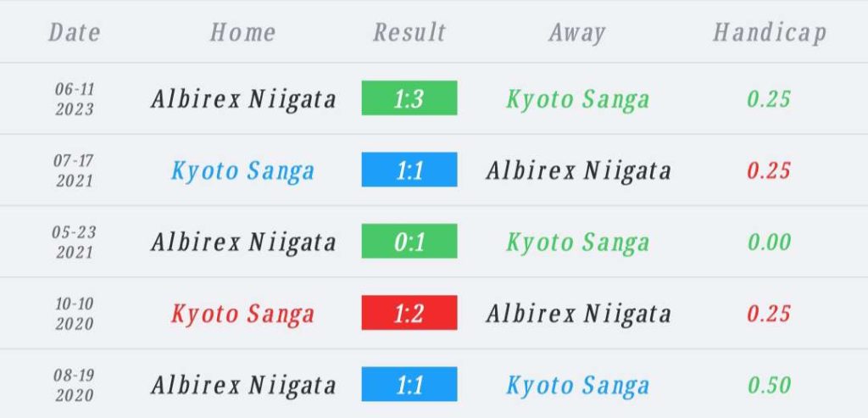Open green Kyoto Sanga away team on 06-11 2023
The image size is (868, 418).
pos(577,100)
